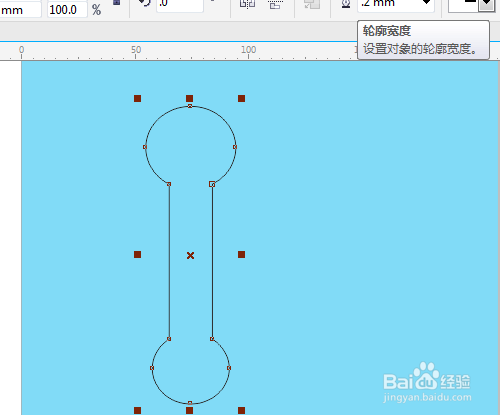Click the top-right selection handle of the shape
The height and width of the screenshot is (415, 500).
[x=242, y=98]
